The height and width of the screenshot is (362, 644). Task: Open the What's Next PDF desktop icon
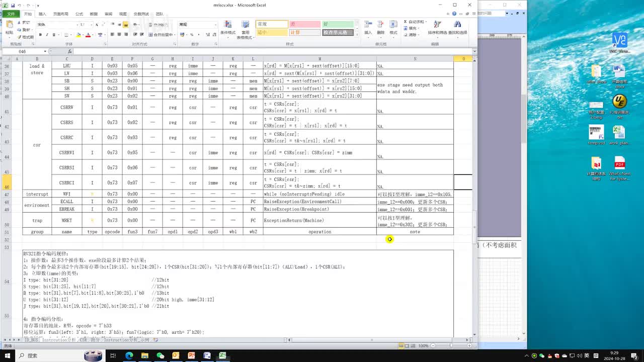click(620, 169)
